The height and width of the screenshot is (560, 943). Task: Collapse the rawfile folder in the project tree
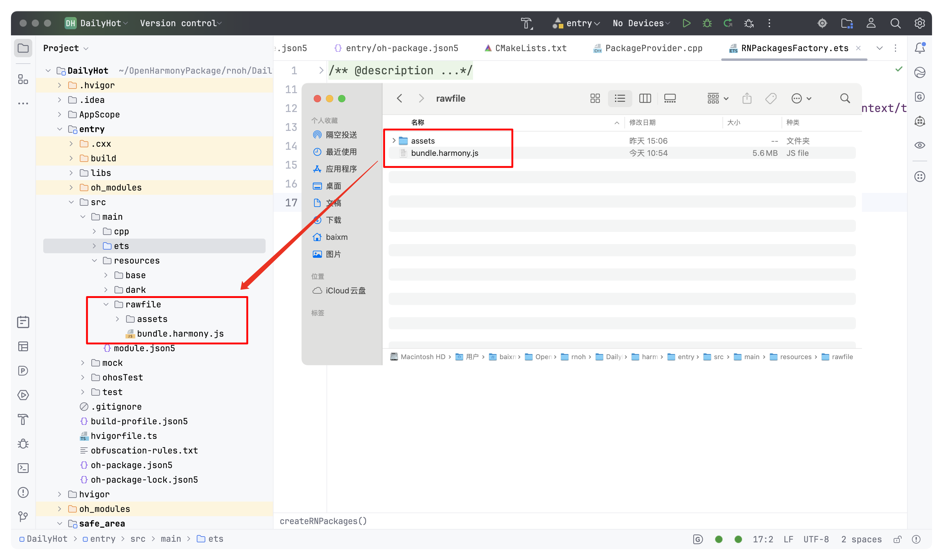pos(106,305)
